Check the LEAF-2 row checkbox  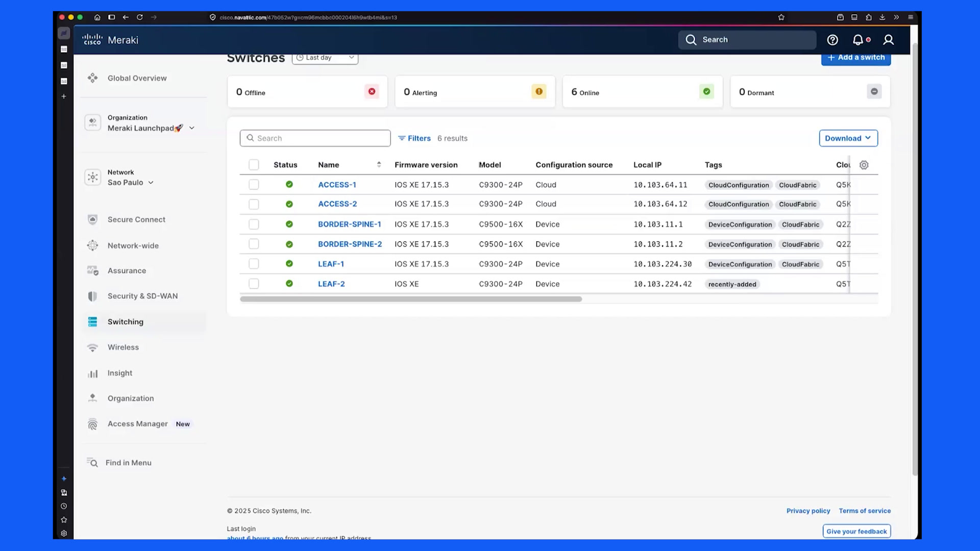tap(254, 284)
